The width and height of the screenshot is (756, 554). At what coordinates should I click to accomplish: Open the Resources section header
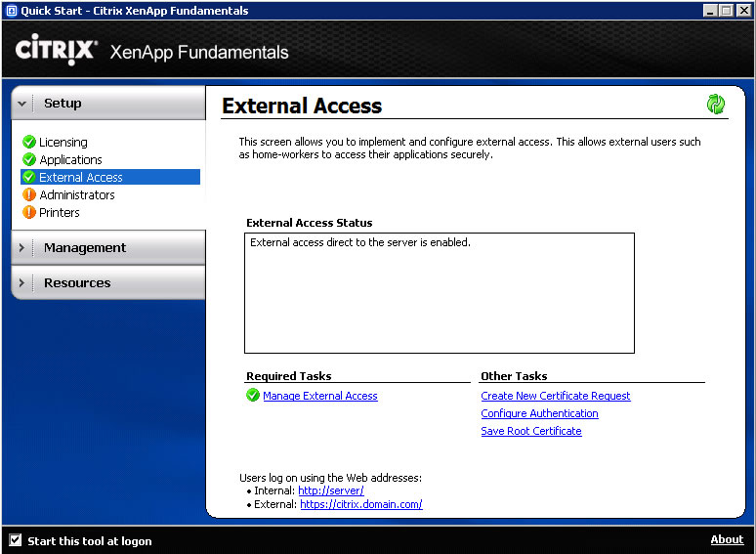tap(109, 282)
